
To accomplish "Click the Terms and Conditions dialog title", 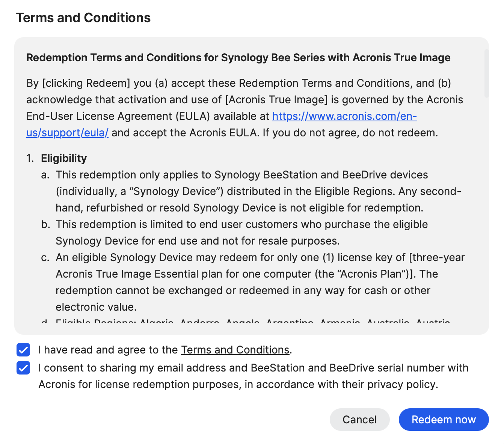I will click(x=83, y=18).
